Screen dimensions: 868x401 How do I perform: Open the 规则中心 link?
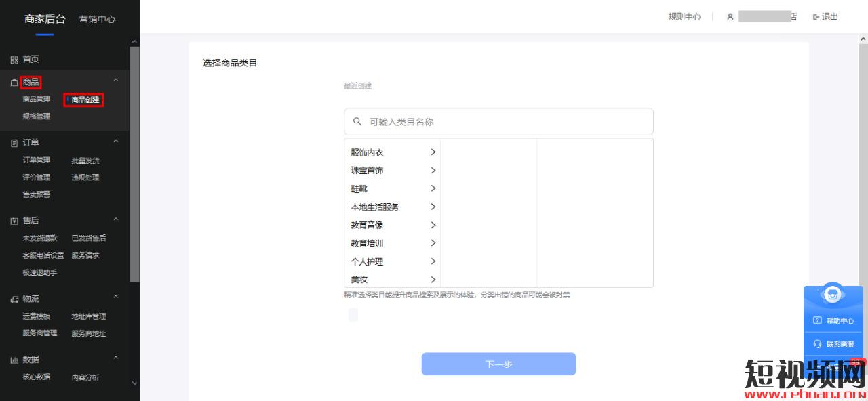pos(684,17)
